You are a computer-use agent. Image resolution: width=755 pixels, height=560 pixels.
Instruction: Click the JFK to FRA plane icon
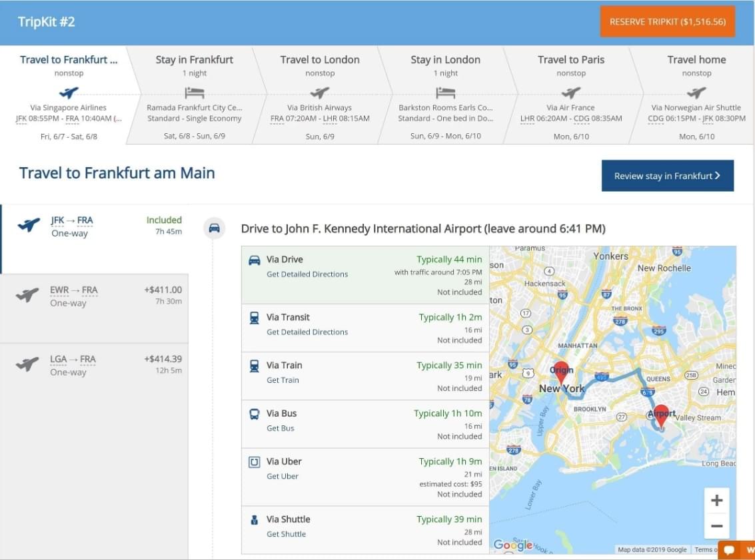coord(29,224)
